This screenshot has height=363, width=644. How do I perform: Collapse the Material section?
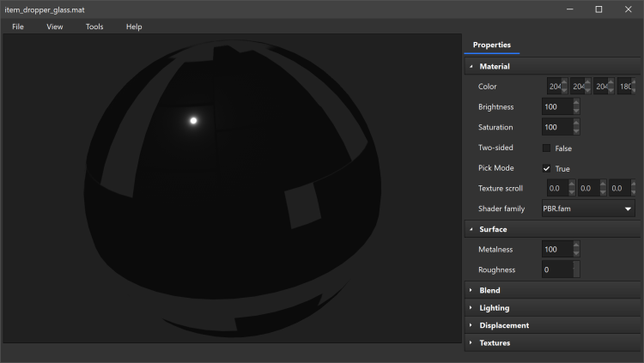click(x=471, y=66)
